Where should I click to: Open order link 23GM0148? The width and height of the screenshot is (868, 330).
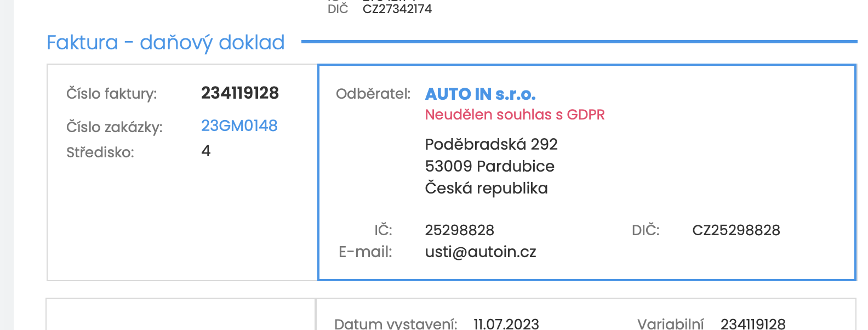239,126
